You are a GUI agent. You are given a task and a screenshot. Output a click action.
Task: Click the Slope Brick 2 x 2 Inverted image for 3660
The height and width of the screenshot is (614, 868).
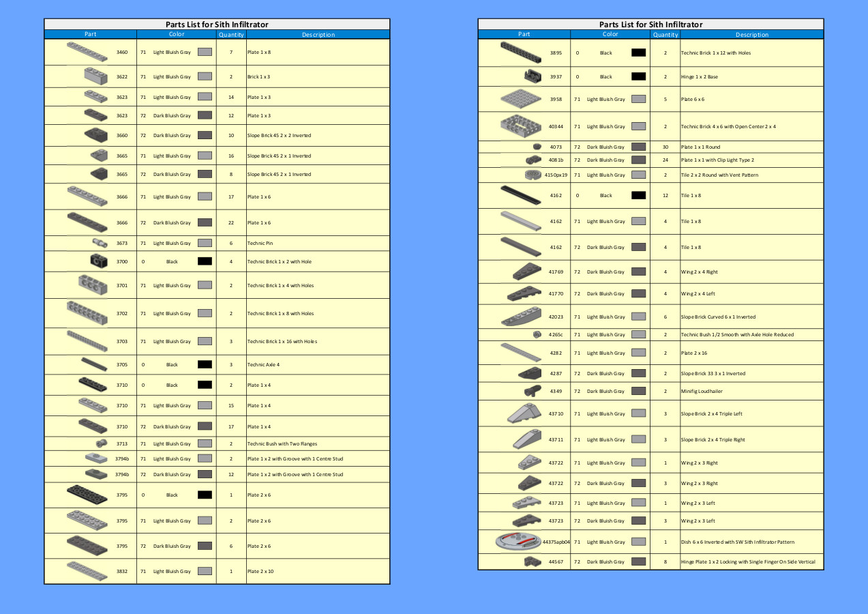pyautogui.click(x=95, y=134)
